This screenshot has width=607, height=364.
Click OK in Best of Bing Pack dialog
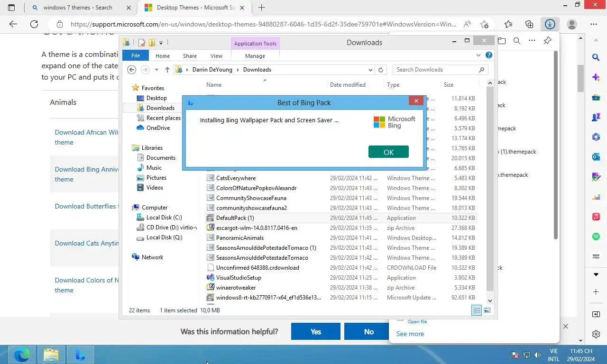coord(388,152)
